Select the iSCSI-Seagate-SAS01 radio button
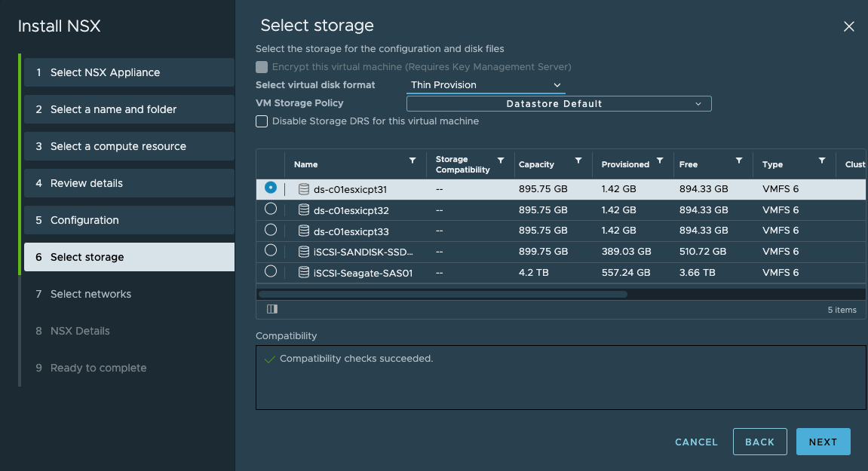The height and width of the screenshot is (471, 868). point(270,271)
